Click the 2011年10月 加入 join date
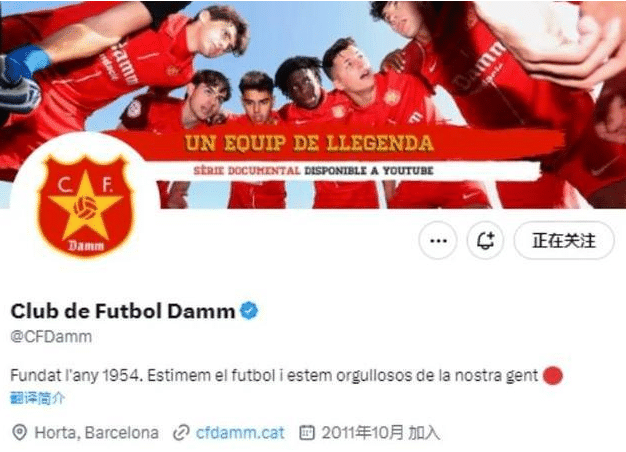Image resolution: width=626 pixels, height=452 pixels. coord(381,433)
